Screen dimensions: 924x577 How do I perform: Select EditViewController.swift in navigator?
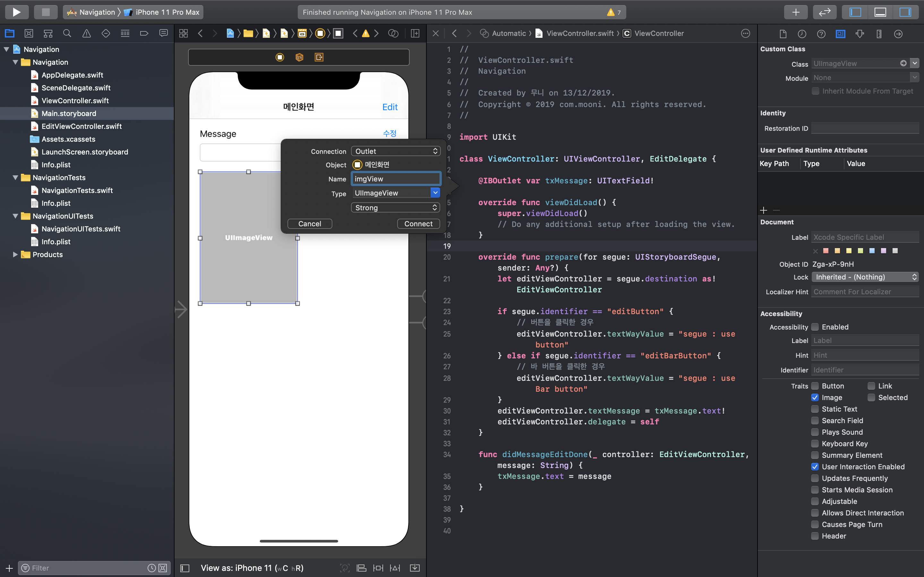point(81,126)
